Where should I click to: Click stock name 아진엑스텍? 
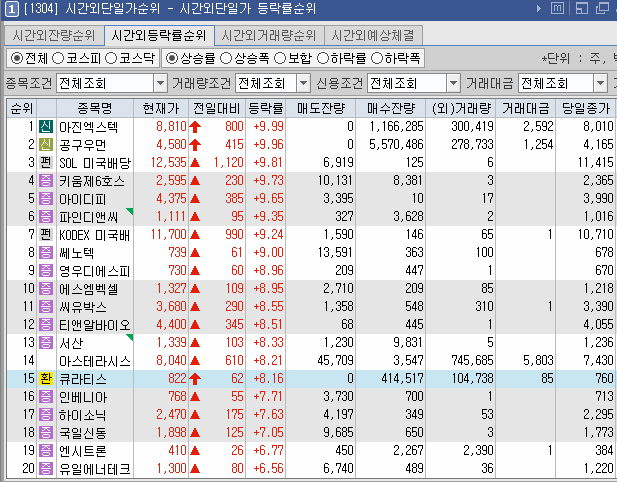[88, 127]
